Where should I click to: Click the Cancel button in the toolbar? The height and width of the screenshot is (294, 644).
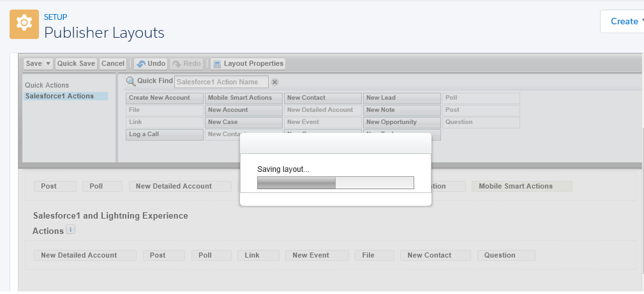(x=113, y=64)
